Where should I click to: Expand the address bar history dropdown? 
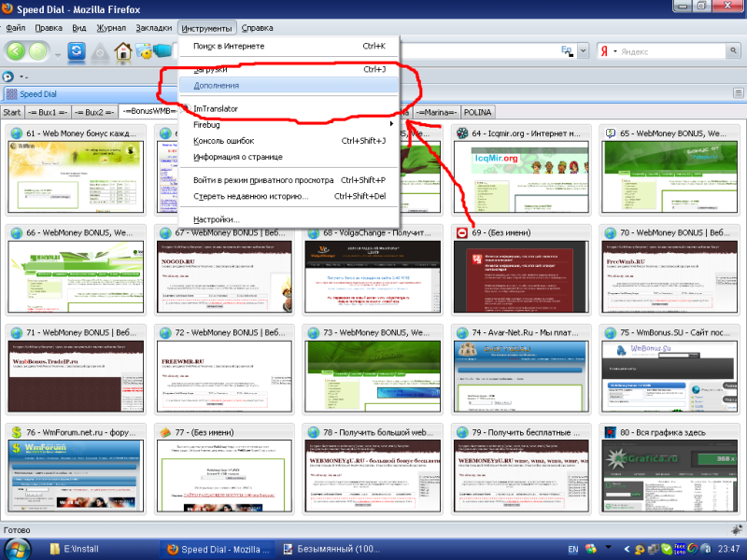point(583,50)
